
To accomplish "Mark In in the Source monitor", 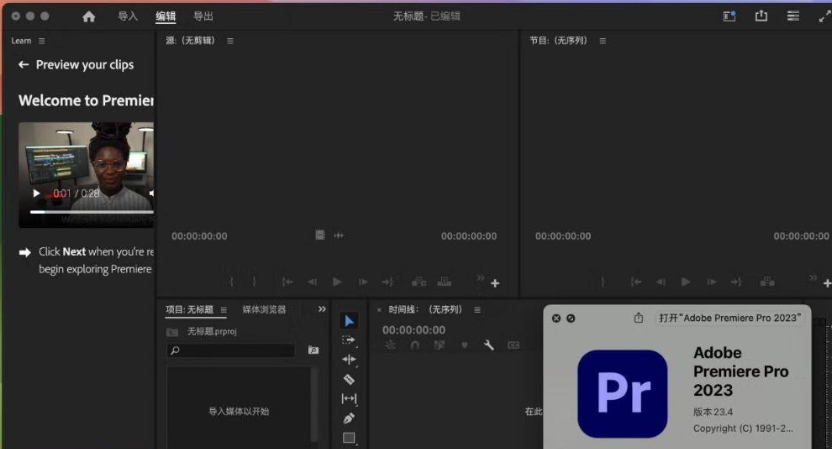I will click(231, 282).
